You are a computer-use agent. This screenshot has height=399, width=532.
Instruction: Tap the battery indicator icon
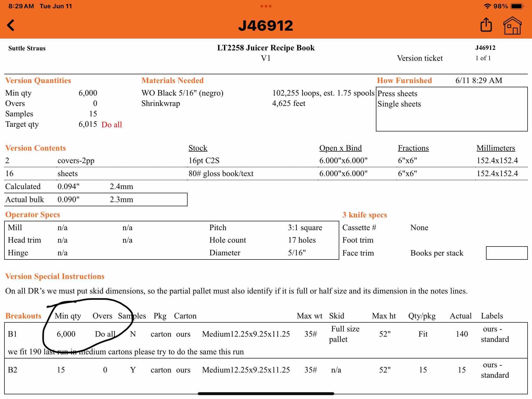pos(517,6)
